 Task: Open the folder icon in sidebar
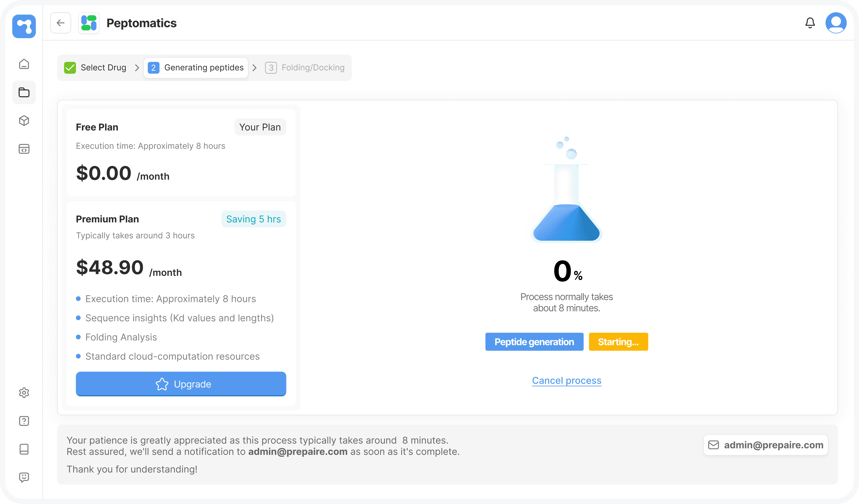(x=24, y=92)
